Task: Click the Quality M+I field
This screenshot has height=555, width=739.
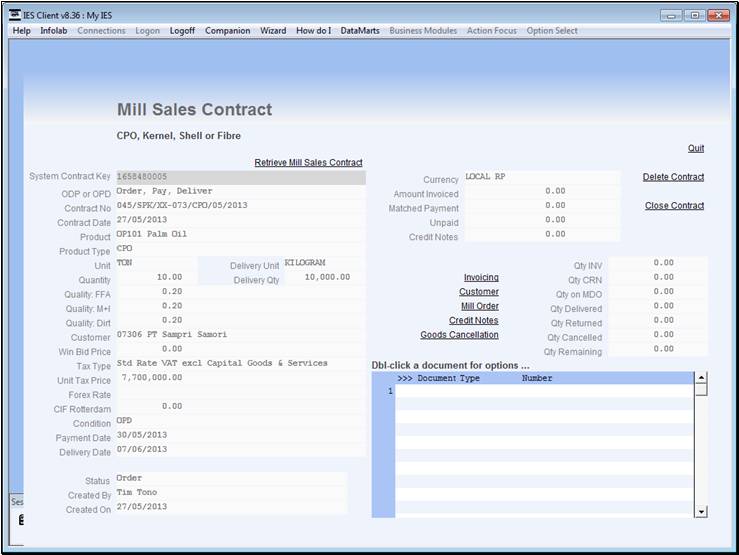Action: (x=240, y=306)
